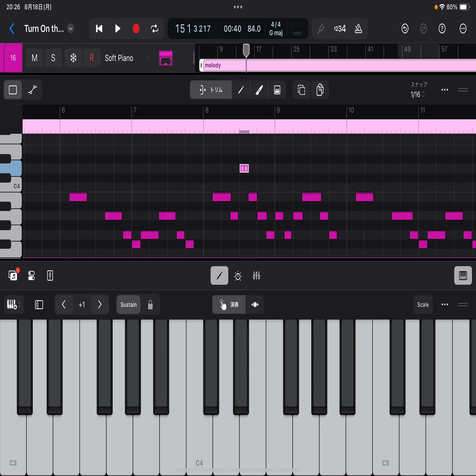Screen dimensions: 476x476
Task: Open the plug-ins and controls view icon
Action: click(x=31, y=275)
